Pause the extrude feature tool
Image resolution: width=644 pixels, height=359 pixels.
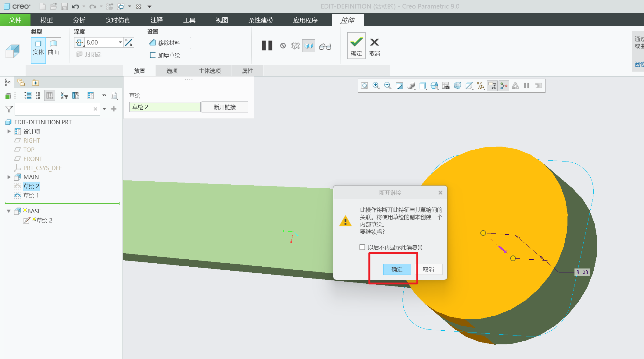[267, 46]
